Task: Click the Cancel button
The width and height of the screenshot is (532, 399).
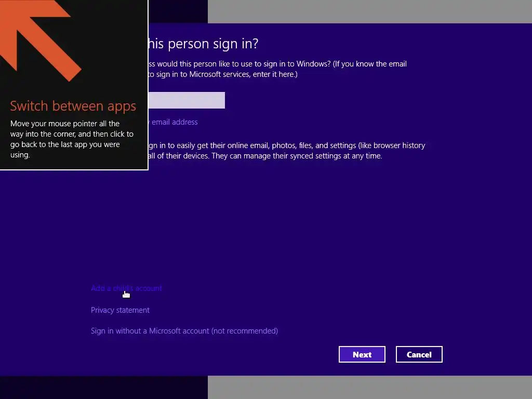Action: [x=419, y=354]
